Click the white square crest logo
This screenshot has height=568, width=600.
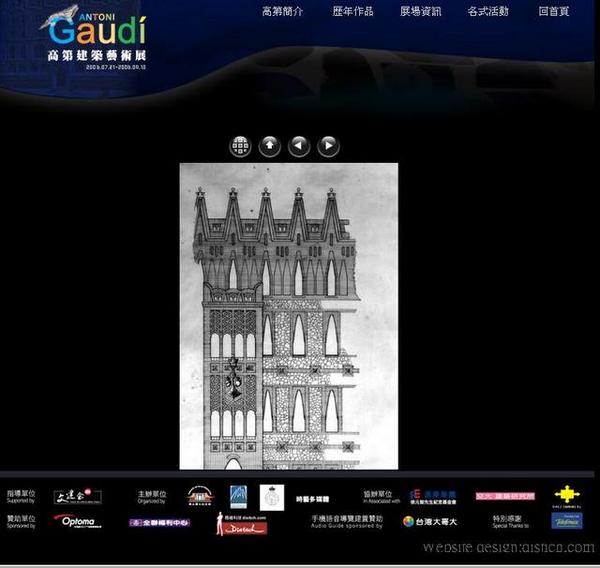point(272,498)
